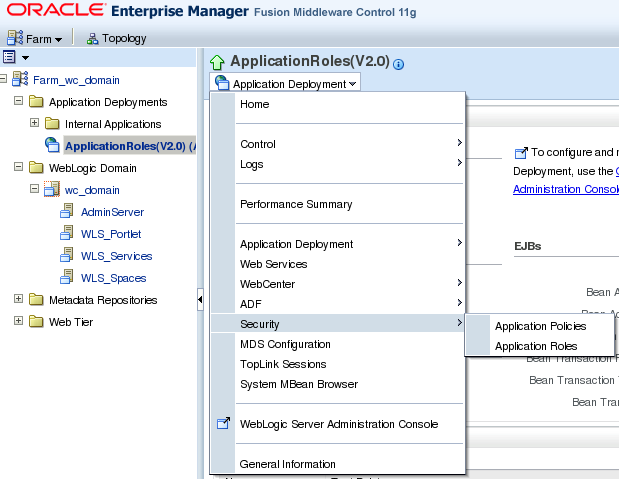Viewport: 619px width, 479px height.
Task: Click the green up-arrow status icon
Action: pos(217,62)
